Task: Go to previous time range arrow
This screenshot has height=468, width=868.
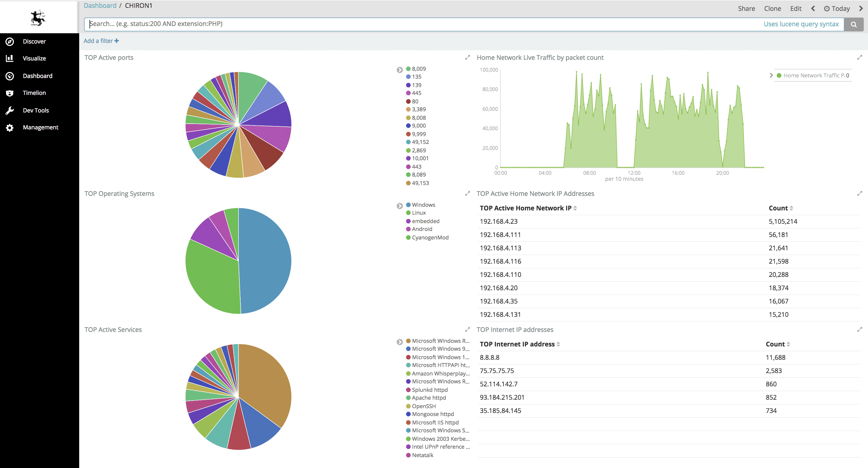Action: coord(813,8)
